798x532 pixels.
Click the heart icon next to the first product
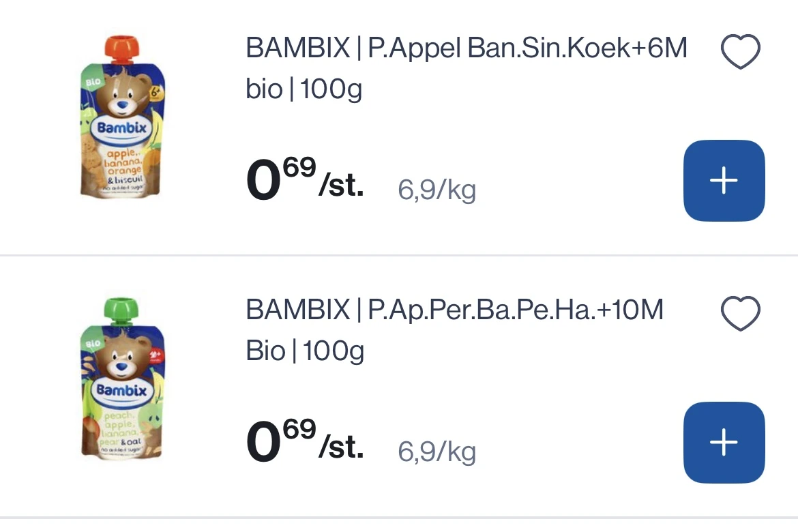click(740, 50)
